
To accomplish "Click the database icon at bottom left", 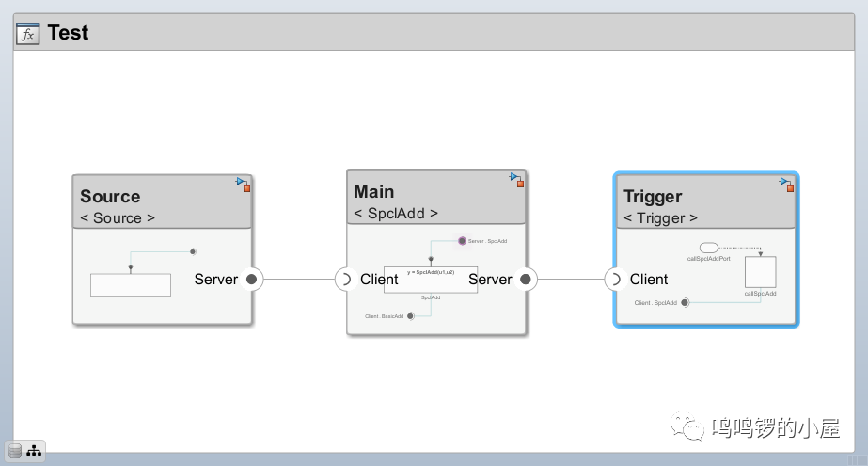I will [x=15, y=451].
